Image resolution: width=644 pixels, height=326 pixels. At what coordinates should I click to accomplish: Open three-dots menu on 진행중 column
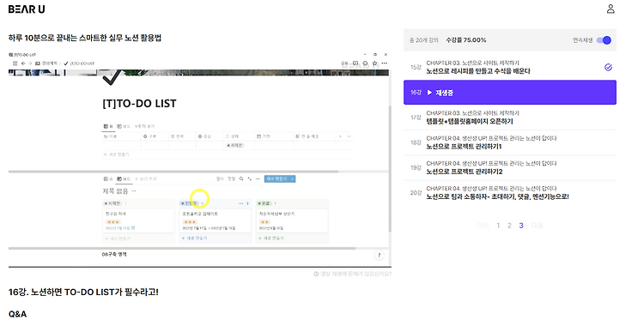pyautogui.click(x=241, y=203)
